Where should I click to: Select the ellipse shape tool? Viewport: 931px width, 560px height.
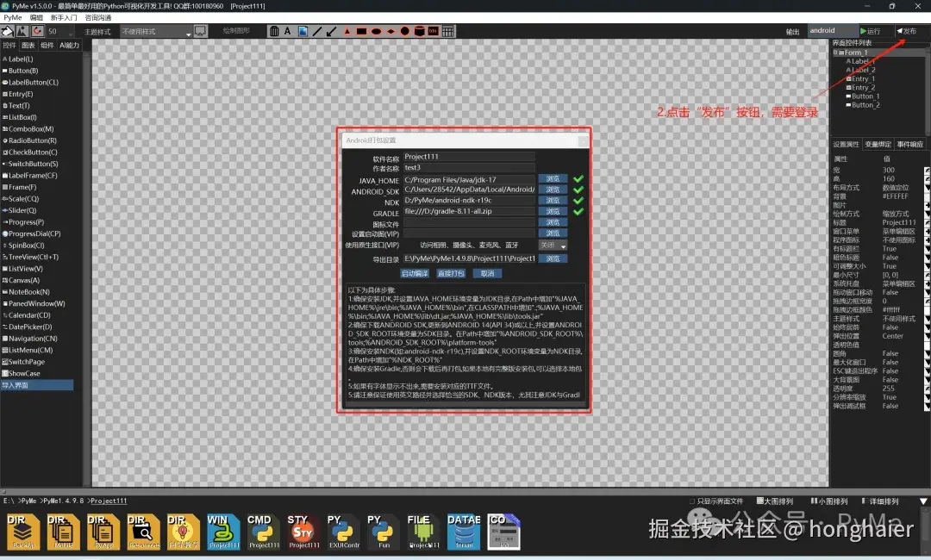point(376,31)
